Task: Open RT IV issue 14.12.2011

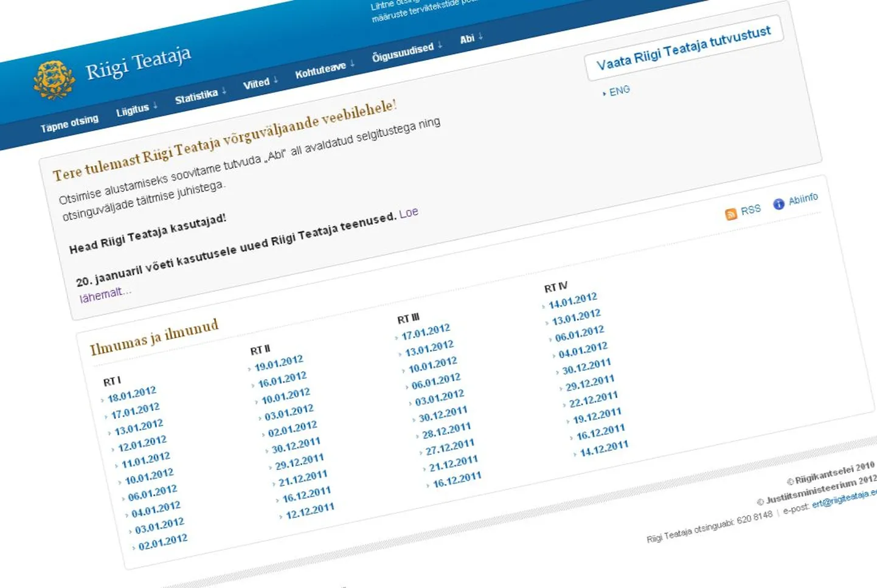Action: pyautogui.click(x=604, y=449)
